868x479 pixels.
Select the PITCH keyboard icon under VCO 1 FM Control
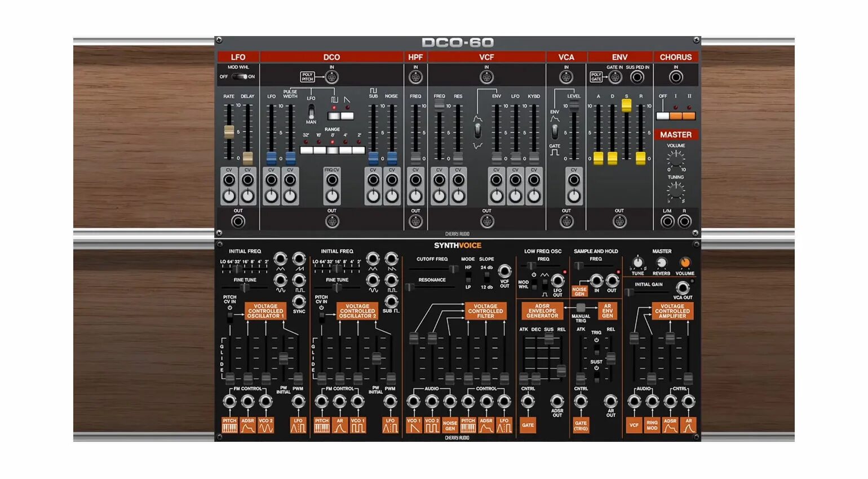230,425
